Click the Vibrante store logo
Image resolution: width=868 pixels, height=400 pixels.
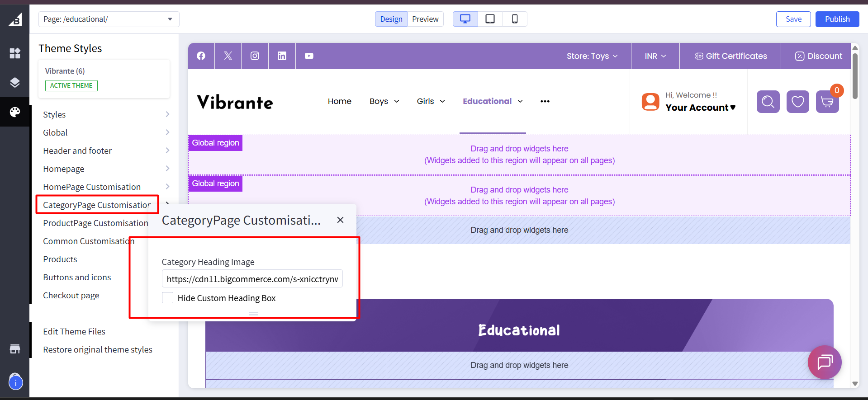click(x=235, y=103)
